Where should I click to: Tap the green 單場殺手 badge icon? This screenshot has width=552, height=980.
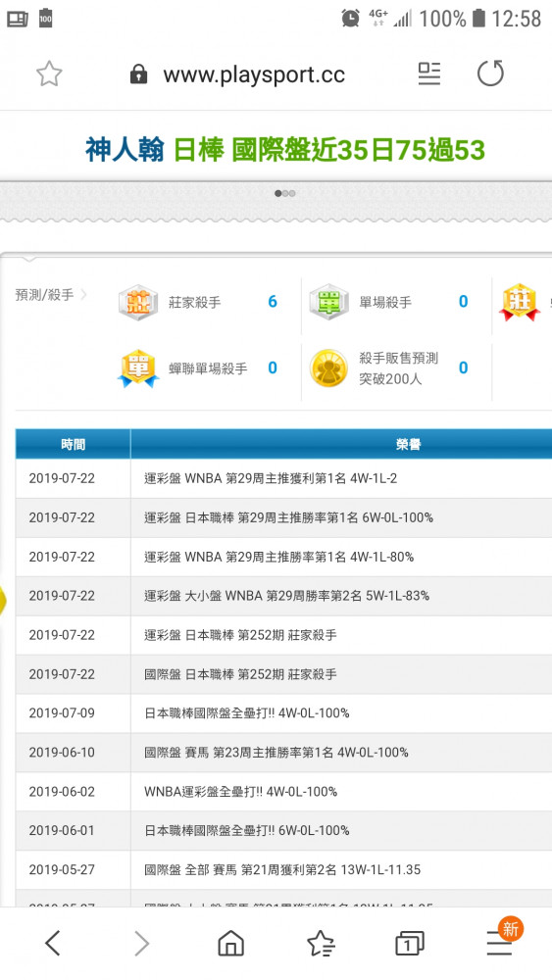click(328, 302)
